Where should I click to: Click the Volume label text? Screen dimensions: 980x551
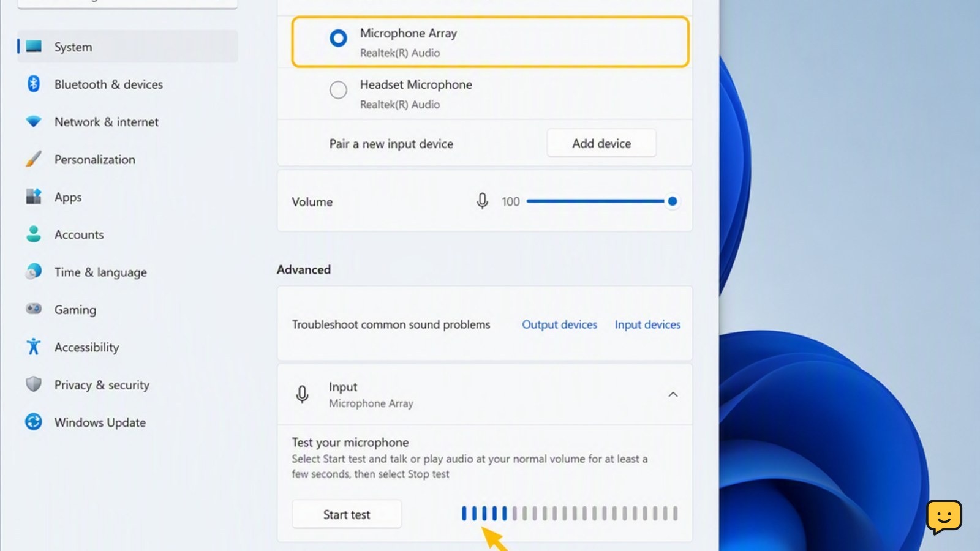click(312, 201)
